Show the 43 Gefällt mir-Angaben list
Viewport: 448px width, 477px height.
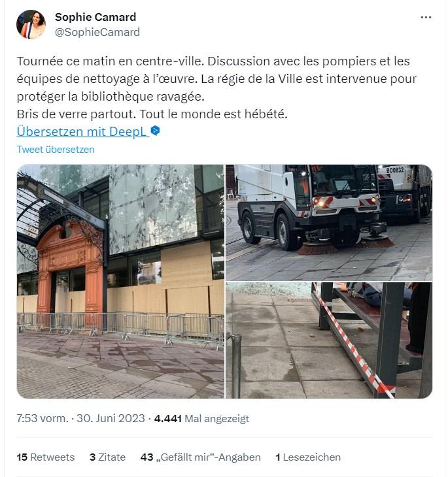200,457
